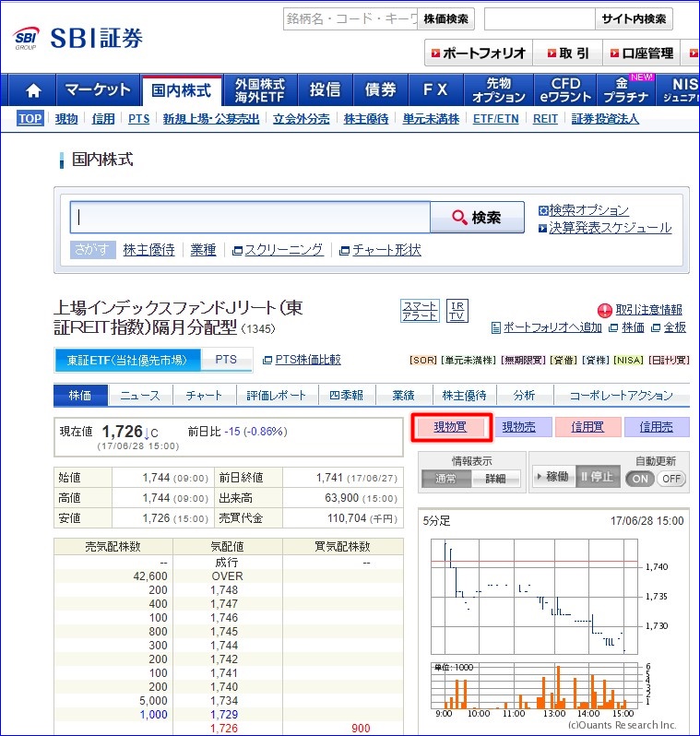Open the 投信 navigation tab
Screen dimensions: 700x736
[x=325, y=89]
